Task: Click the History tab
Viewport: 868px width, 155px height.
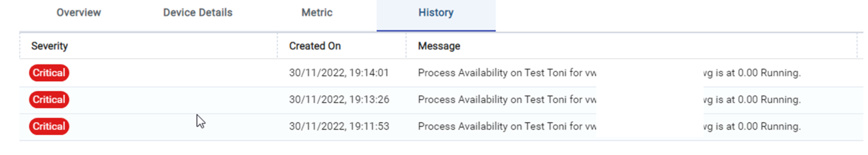Action: [x=436, y=13]
